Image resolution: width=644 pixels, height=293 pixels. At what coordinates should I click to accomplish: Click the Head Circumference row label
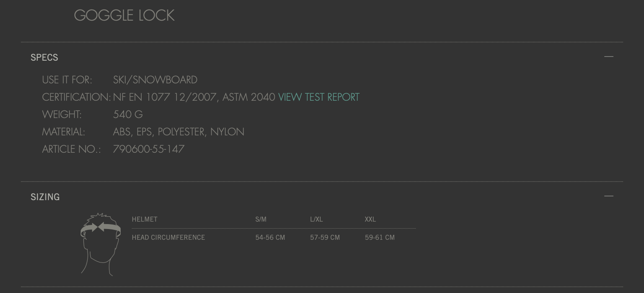(x=168, y=237)
